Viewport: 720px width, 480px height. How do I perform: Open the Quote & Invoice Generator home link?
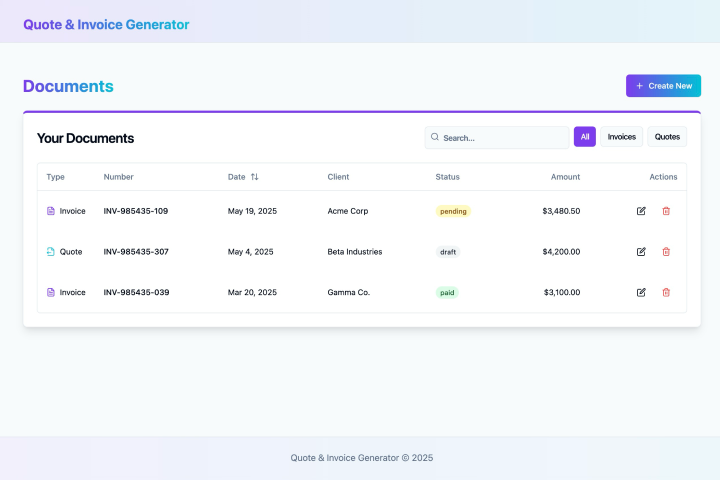(106, 24)
